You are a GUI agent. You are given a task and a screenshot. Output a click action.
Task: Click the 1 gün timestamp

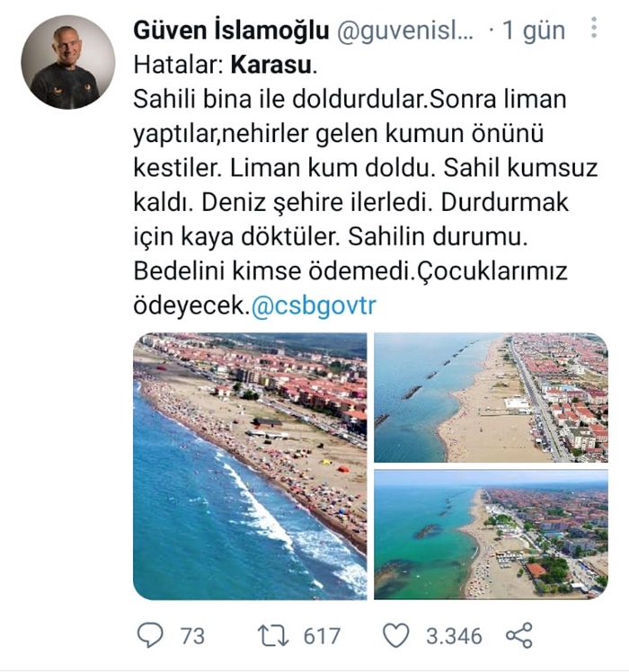[x=534, y=31]
